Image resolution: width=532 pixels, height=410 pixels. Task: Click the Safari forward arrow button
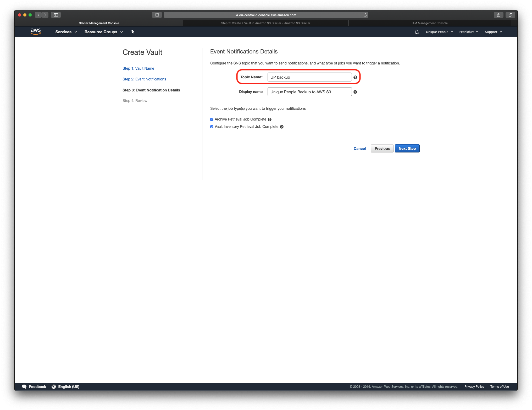45,15
